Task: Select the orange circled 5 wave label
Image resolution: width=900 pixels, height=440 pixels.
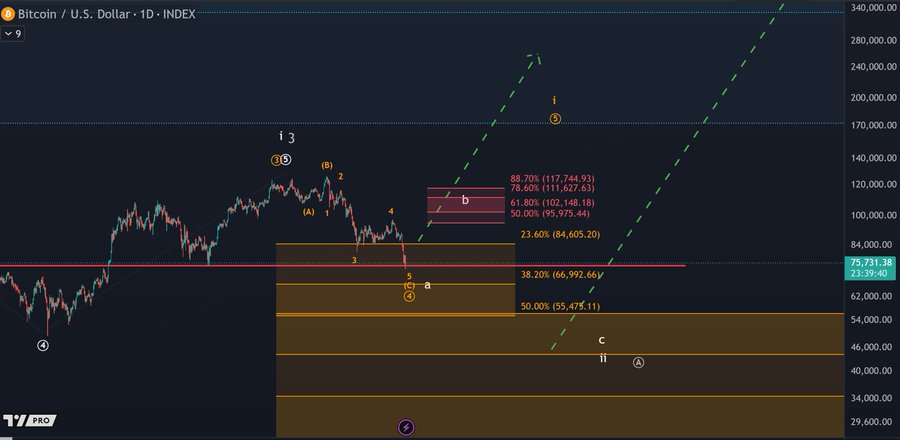Action: [555, 118]
